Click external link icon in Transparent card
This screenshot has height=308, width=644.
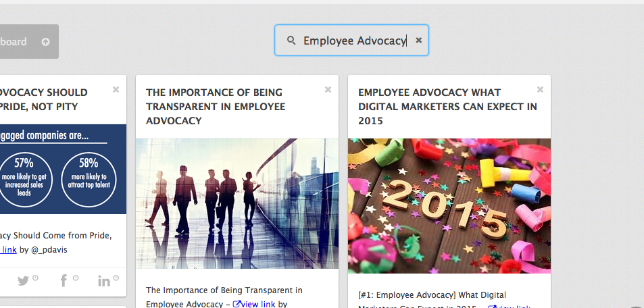pos(237,304)
